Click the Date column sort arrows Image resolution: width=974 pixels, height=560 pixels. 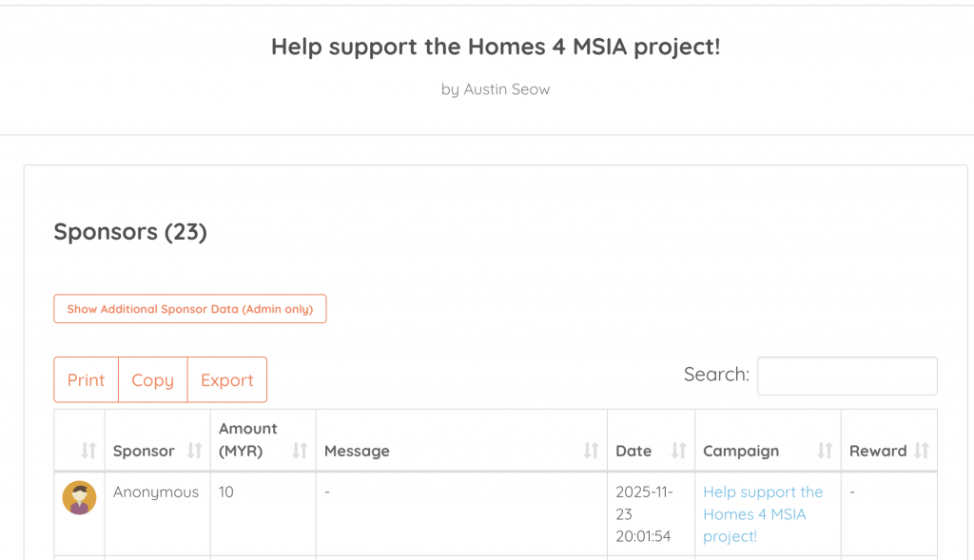678,451
